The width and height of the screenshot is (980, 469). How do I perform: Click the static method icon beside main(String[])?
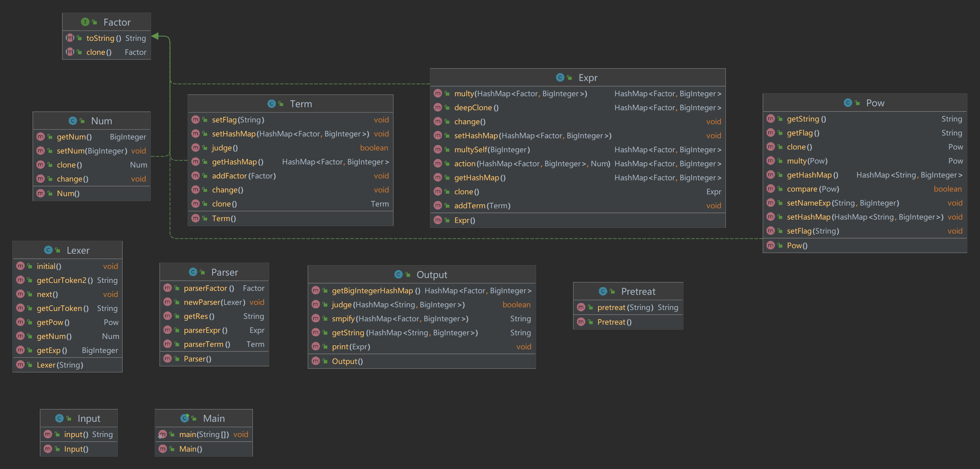click(x=163, y=434)
